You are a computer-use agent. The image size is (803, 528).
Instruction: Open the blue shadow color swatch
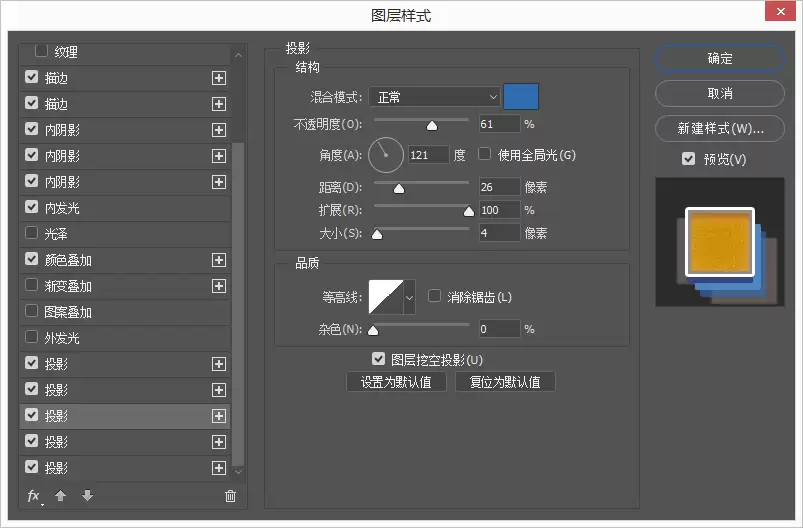(x=521, y=97)
